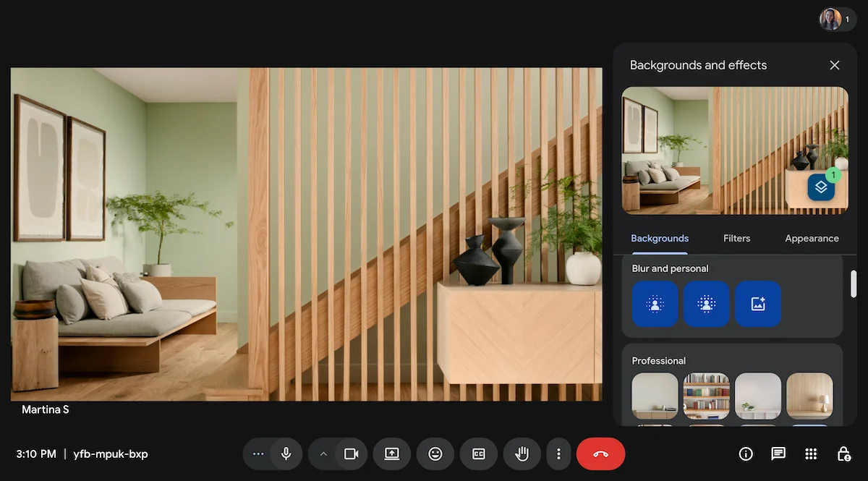The image size is (868, 481).
Task: Mute the microphone
Action: (286, 454)
